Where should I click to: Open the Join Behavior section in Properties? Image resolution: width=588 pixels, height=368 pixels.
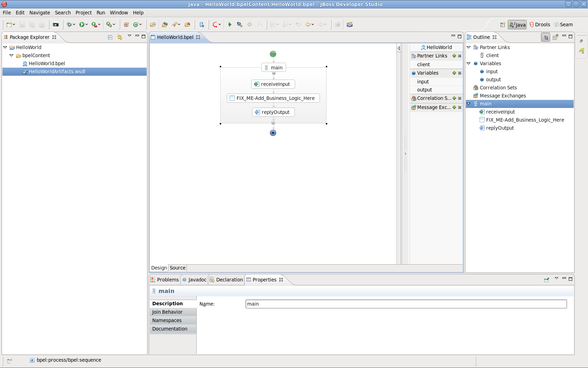(167, 312)
